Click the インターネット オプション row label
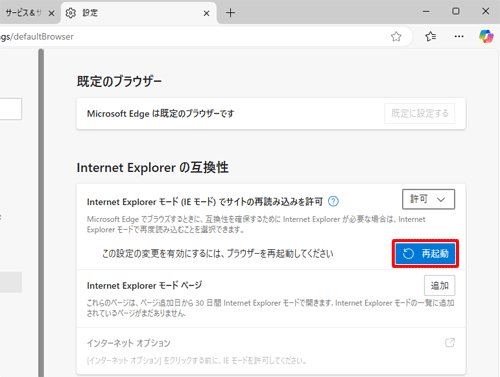This screenshot has height=377, width=500. [129, 343]
